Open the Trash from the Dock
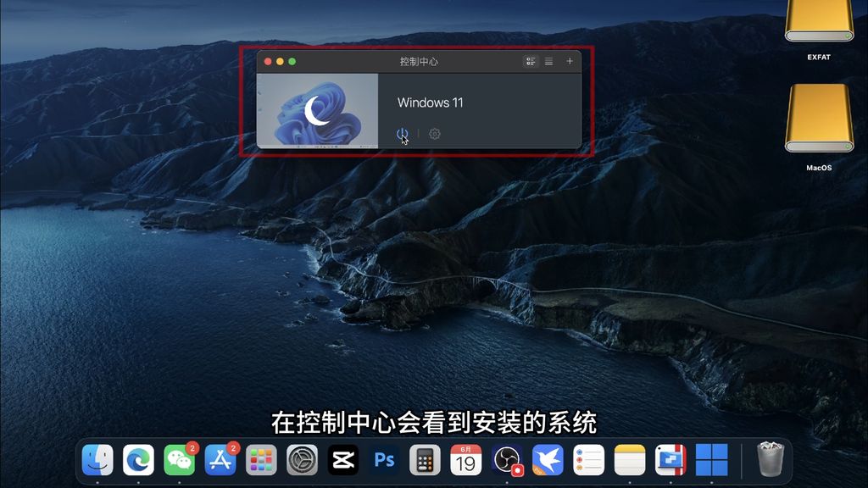 tap(771, 458)
